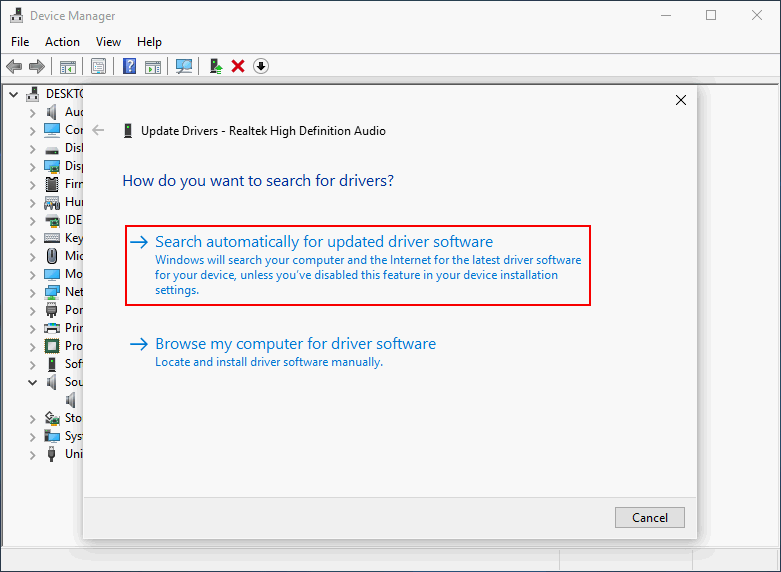Click the back arrow in Update Drivers dialog
Screen dimensions: 781x572
tap(98, 131)
